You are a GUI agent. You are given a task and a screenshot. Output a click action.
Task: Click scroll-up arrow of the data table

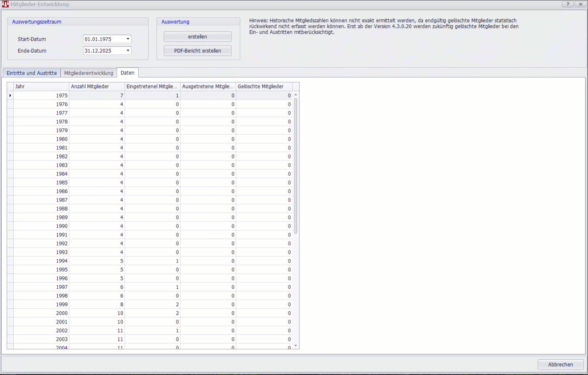pyautogui.click(x=296, y=95)
